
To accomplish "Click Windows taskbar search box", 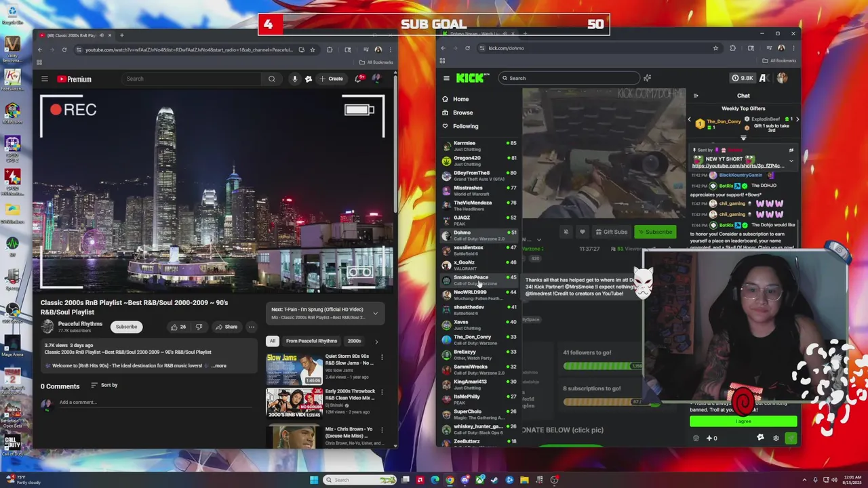I will point(360,480).
